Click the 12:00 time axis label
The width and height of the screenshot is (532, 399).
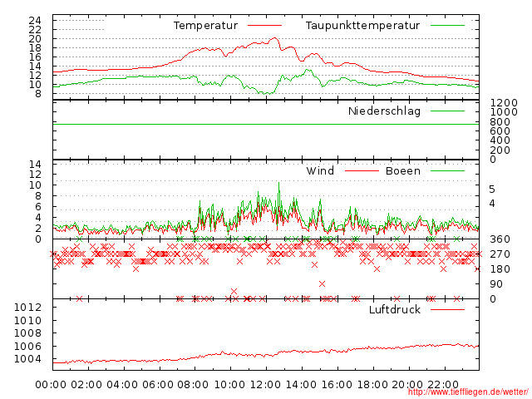pyautogui.click(x=265, y=385)
